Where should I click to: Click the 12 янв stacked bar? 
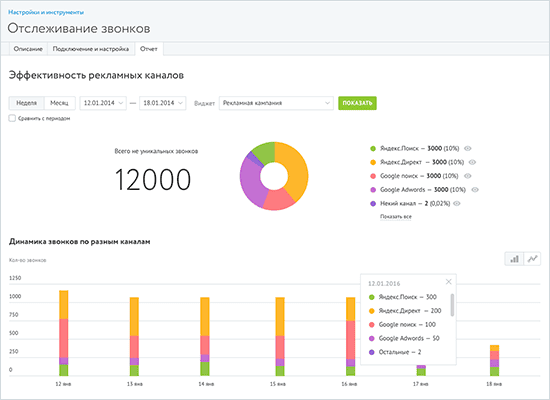click(63, 333)
